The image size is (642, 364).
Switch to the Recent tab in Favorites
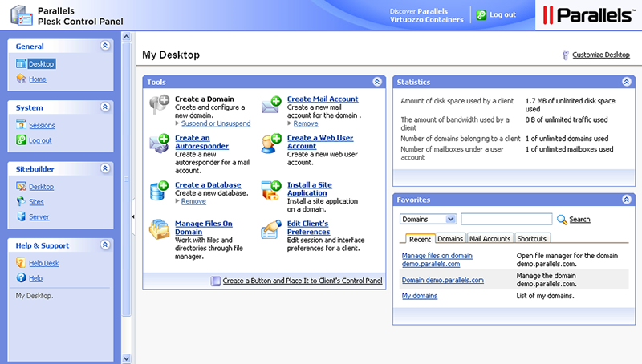420,238
